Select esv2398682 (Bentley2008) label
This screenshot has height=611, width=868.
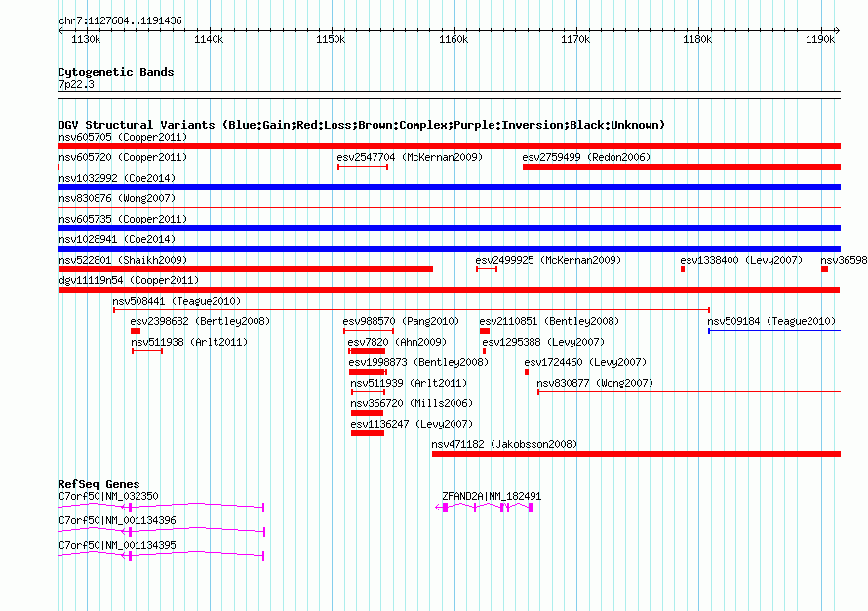(200, 321)
